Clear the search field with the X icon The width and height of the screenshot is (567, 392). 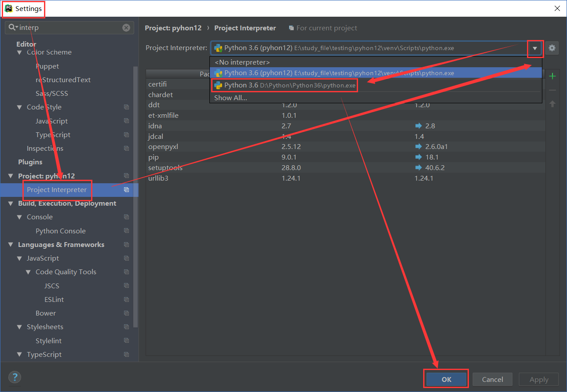[x=126, y=28]
